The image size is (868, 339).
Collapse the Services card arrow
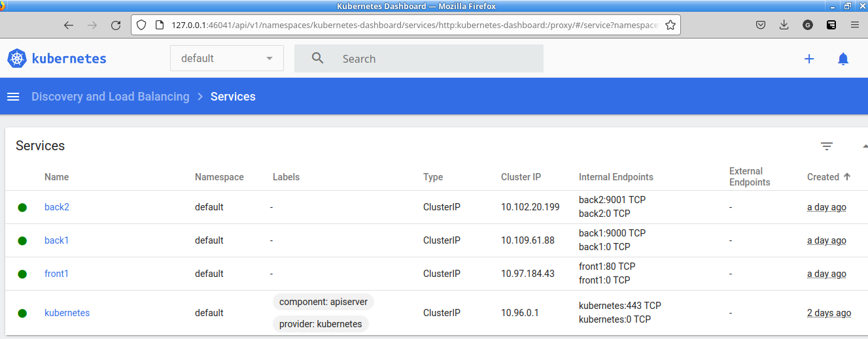pos(865,146)
